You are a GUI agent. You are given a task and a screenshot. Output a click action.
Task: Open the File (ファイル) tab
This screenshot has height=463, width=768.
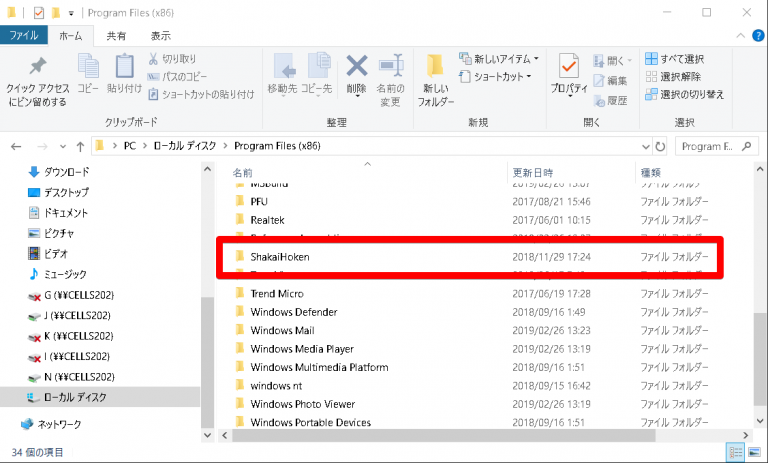[x=24, y=35]
